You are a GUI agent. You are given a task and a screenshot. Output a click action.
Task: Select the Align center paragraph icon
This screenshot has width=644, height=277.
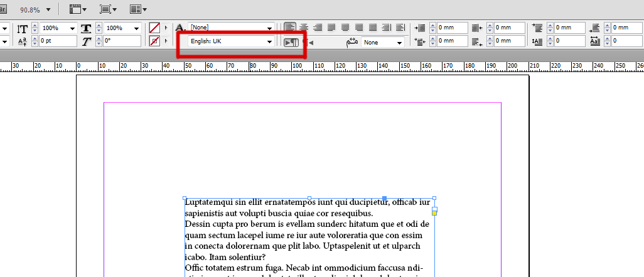pos(304,28)
